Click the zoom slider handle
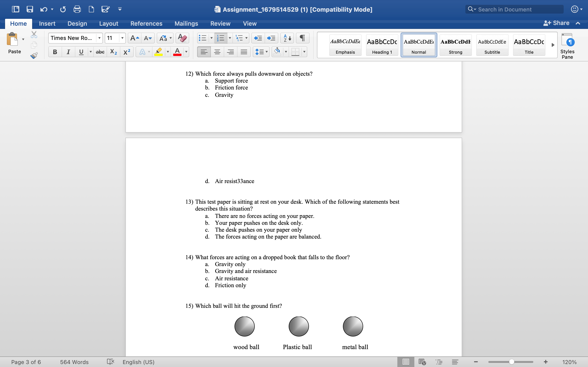Screen dimensions: 588x367 512,362
